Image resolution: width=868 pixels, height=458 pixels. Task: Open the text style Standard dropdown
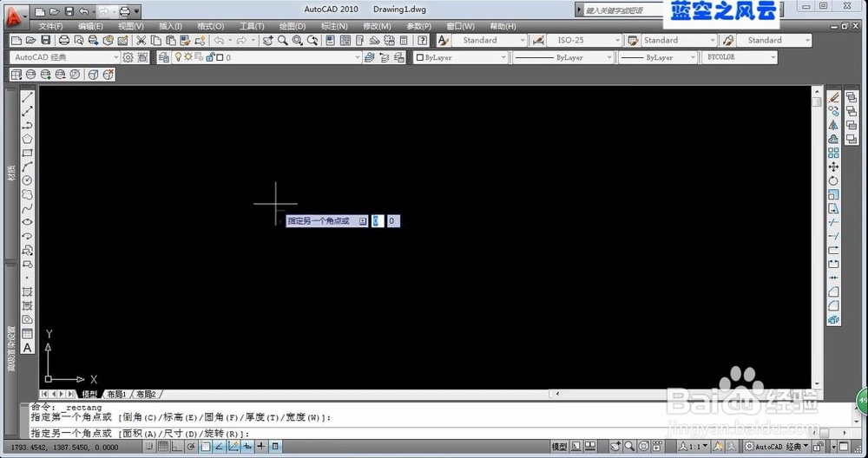click(490, 41)
